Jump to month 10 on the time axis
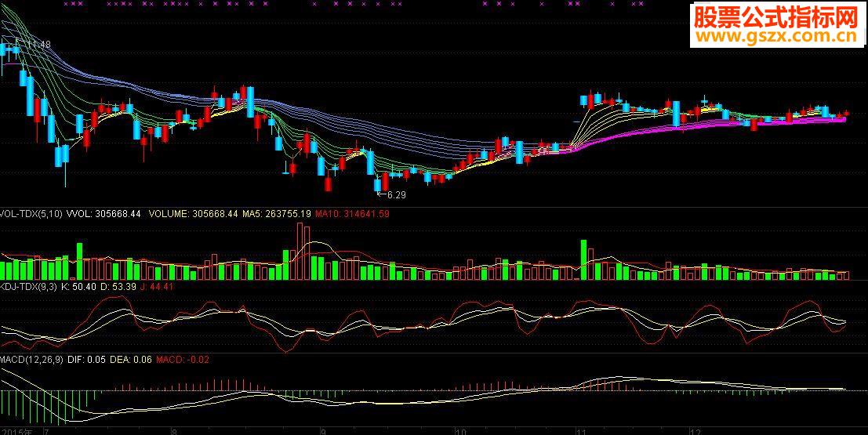Image resolution: width=868 pixels, height=435 pixels. pos(460,431)
